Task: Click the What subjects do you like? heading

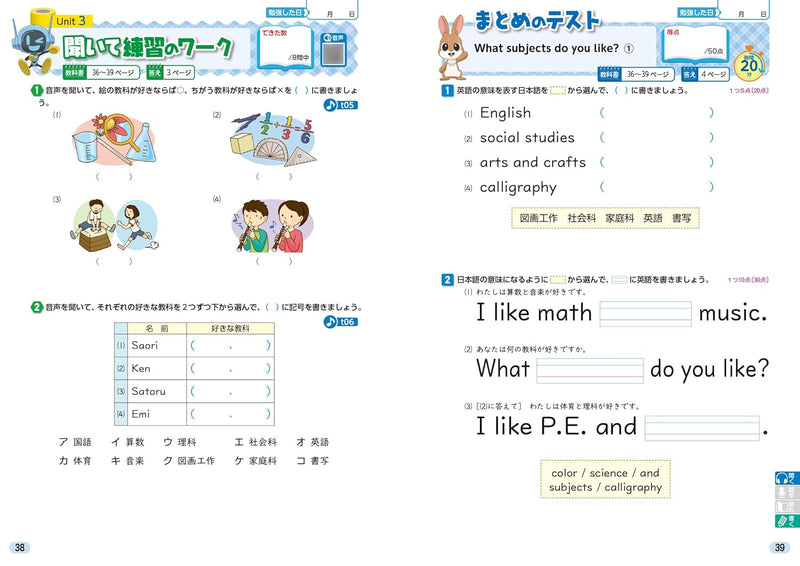Action: (x=553, y=48)
